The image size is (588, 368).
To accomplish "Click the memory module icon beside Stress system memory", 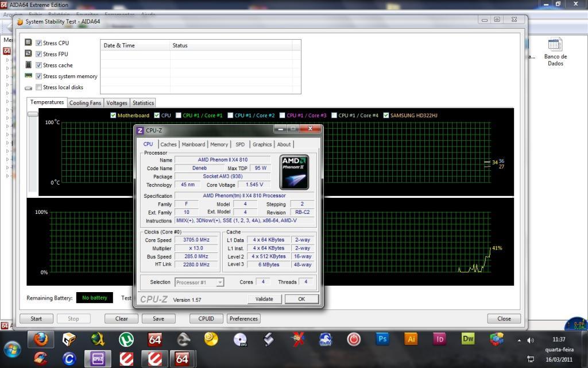I will click(x=28, y=75).
